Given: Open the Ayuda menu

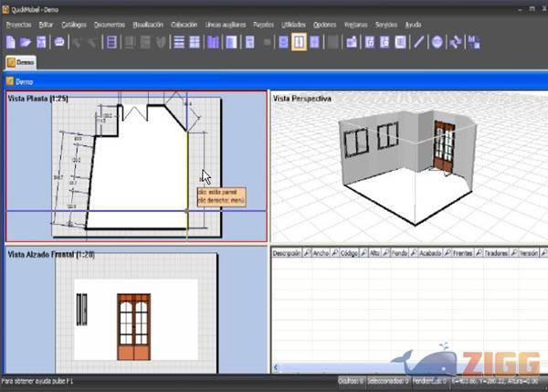Looking at the screenshot, I should point(413,25).
